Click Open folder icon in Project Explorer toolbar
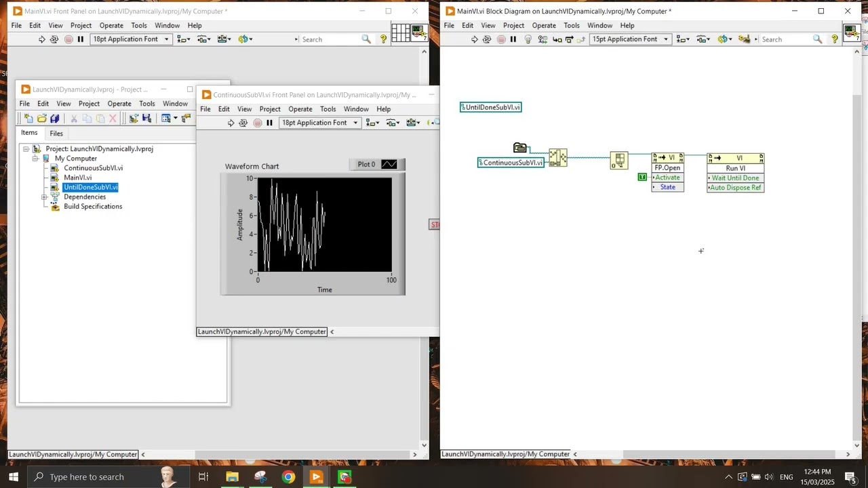868x488 pixels. pyautogui.click(x=41, y=119)
